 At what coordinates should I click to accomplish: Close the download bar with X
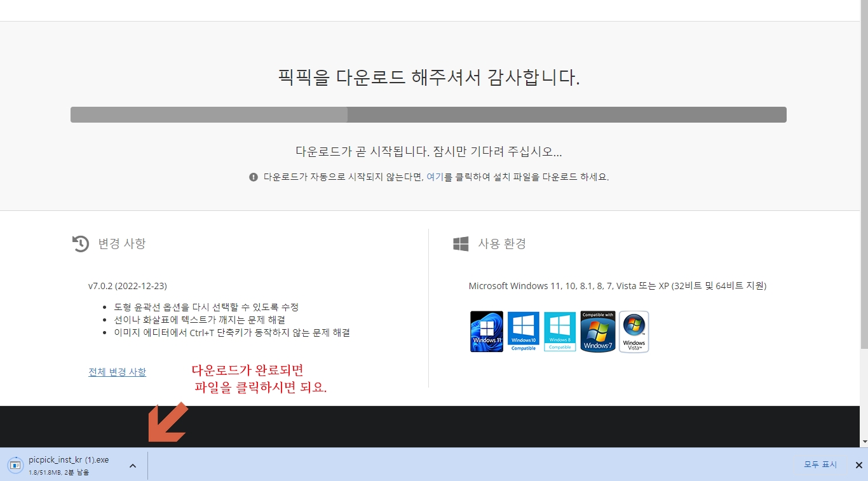[x=858, y=465]
